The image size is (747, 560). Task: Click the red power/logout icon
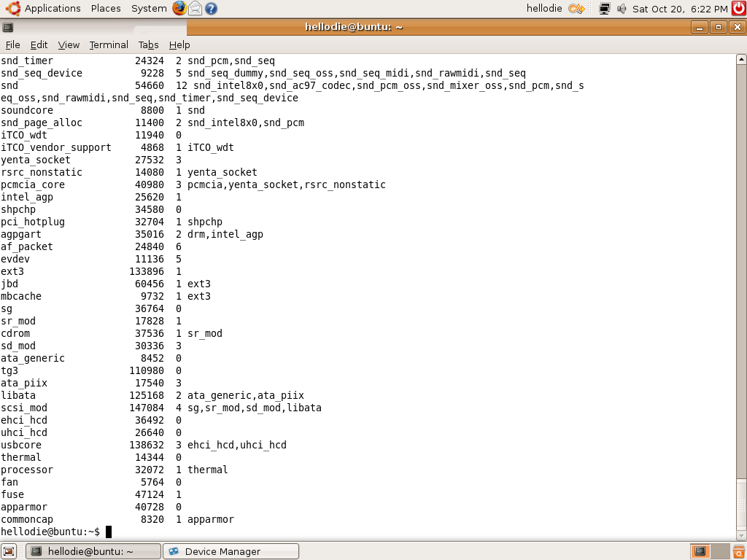[739, 9]
